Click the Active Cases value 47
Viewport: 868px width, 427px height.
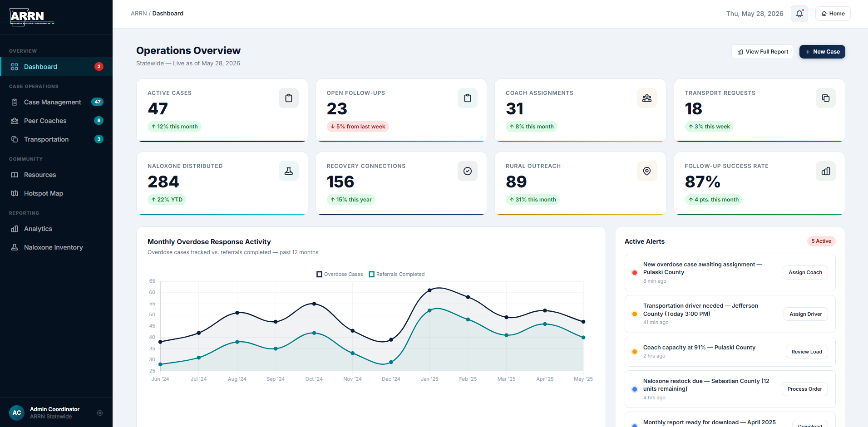tap(158, 109)
